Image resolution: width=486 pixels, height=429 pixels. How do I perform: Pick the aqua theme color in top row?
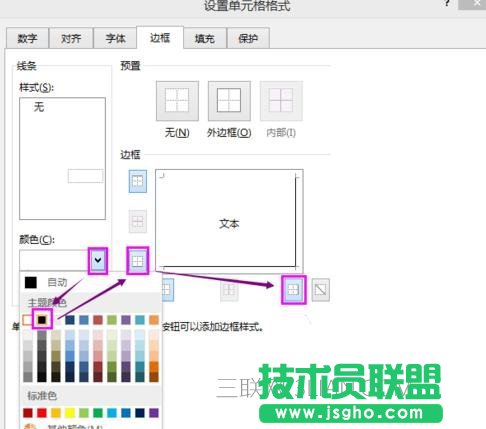click(x=140, y=320)
